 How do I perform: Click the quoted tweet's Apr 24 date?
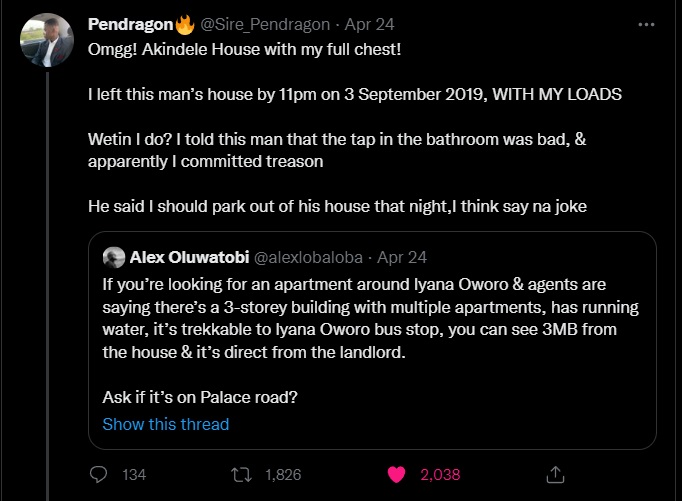click(403, 257)
